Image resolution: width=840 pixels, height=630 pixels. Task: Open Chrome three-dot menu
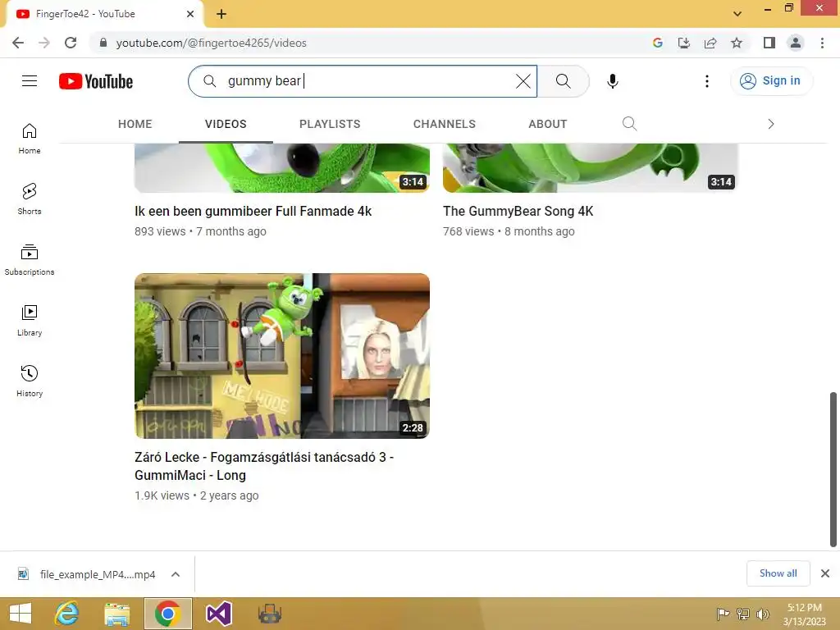[822, 43]
